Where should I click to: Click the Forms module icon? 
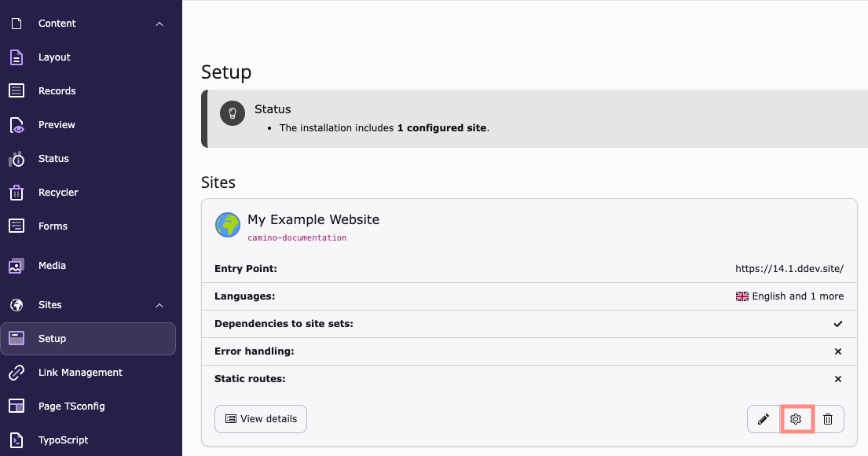coord(16,226)
